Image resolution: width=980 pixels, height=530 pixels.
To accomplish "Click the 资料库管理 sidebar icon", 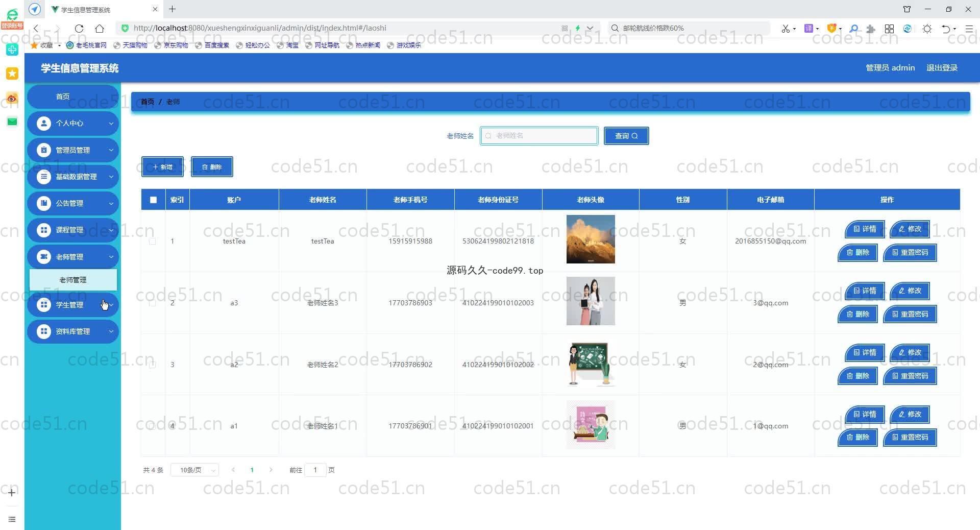I will pos(44,331).
